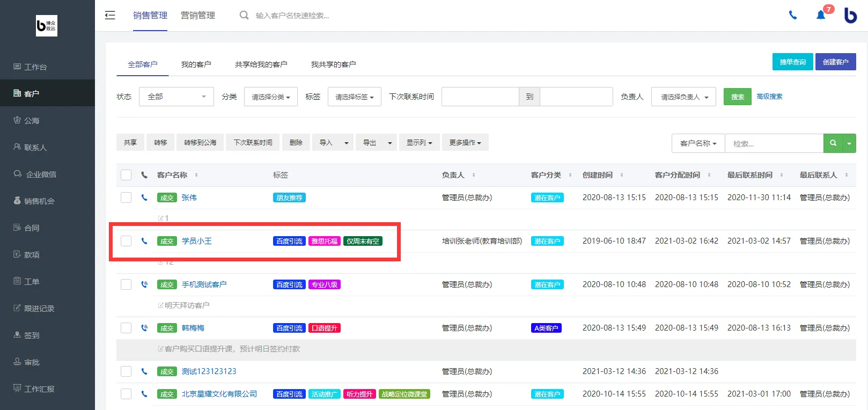Select the checkbox for 测试123123123
The image size is (868, 410).
126,371
